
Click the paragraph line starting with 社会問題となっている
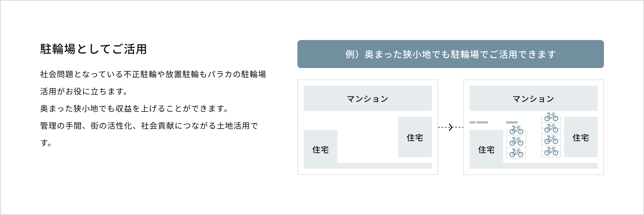(153, 74)
